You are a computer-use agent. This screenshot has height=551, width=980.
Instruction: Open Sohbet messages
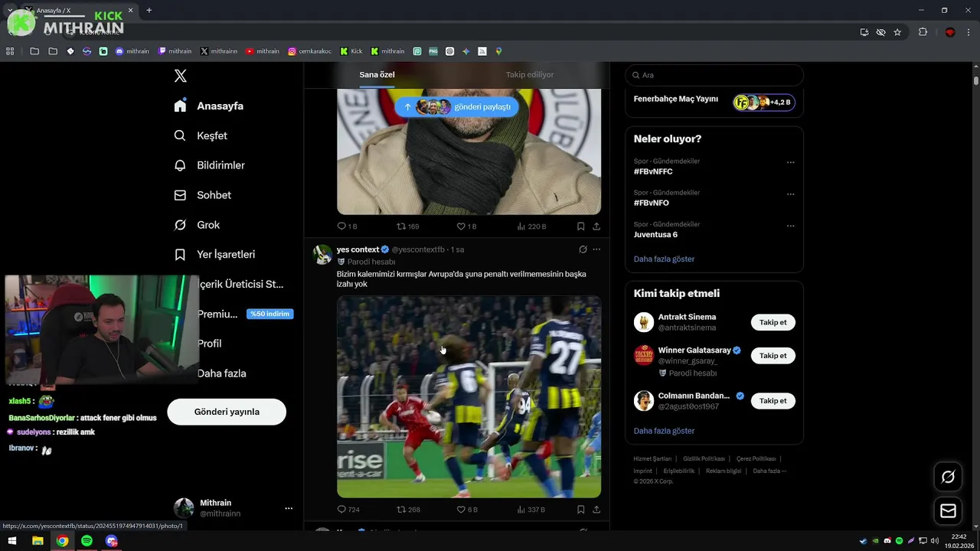tap(202, 195)
